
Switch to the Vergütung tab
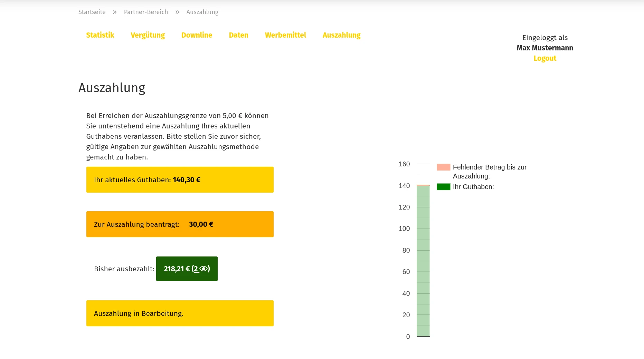[148, 35]
